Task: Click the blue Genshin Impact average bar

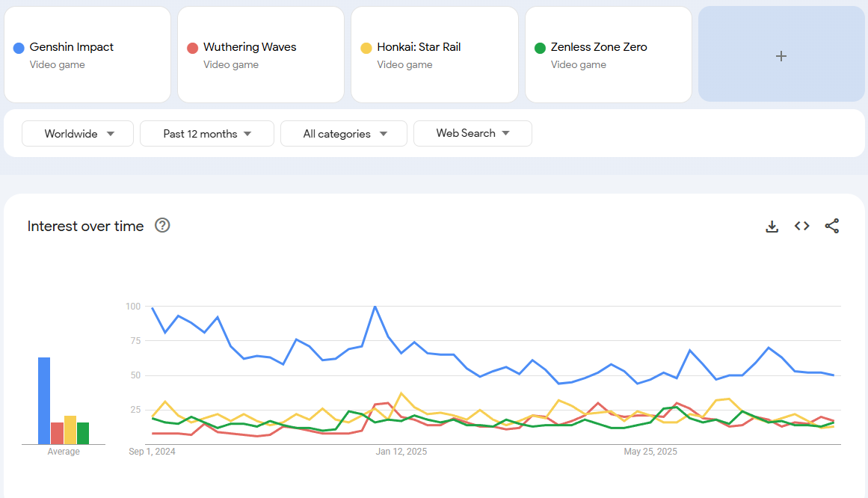Action: click(44, 400)
